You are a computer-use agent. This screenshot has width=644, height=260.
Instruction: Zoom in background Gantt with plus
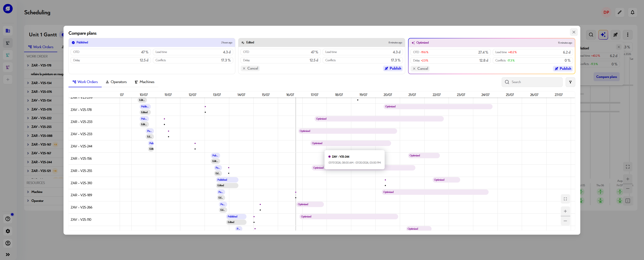pos(628,179)
